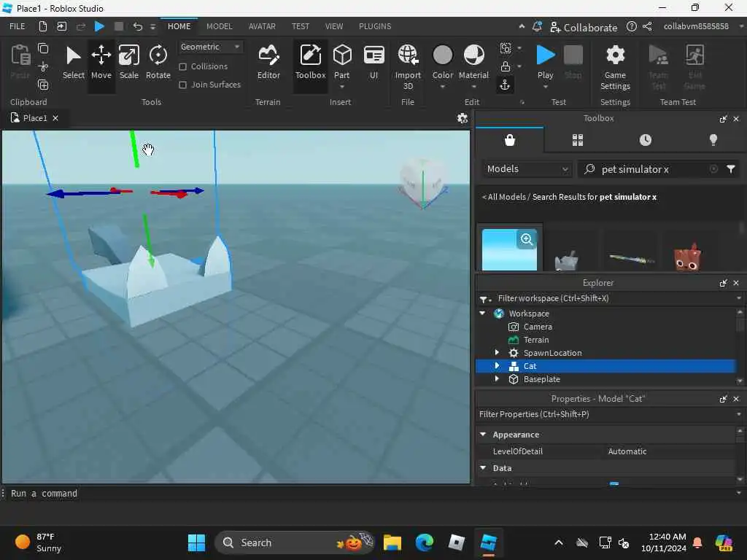The height and width of the screenshot is (560, 747).
Task: Switch to the AVATAR ribbon tab
Action: pos(262,26)
